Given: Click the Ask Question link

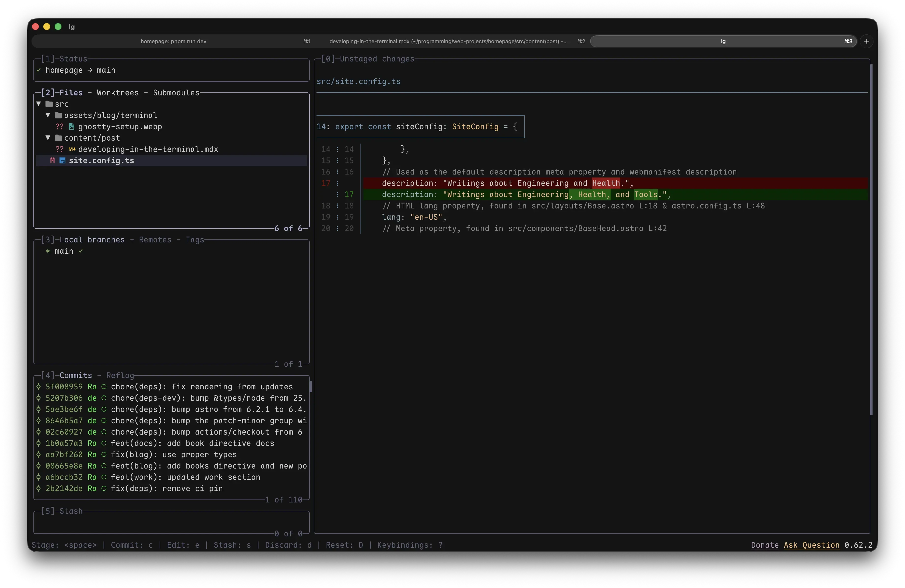Looking at the screenshot, I should tap(812, 545).
